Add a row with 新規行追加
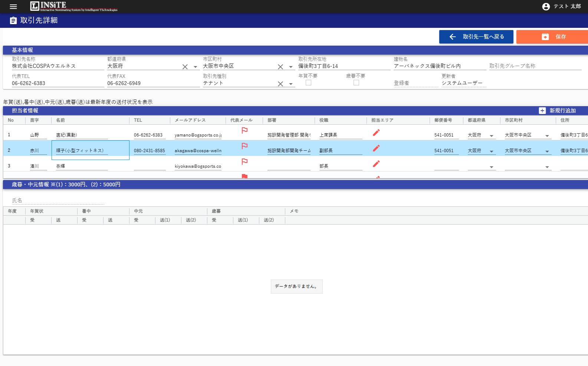Viewport: 588px width, 366px height. 558,111
